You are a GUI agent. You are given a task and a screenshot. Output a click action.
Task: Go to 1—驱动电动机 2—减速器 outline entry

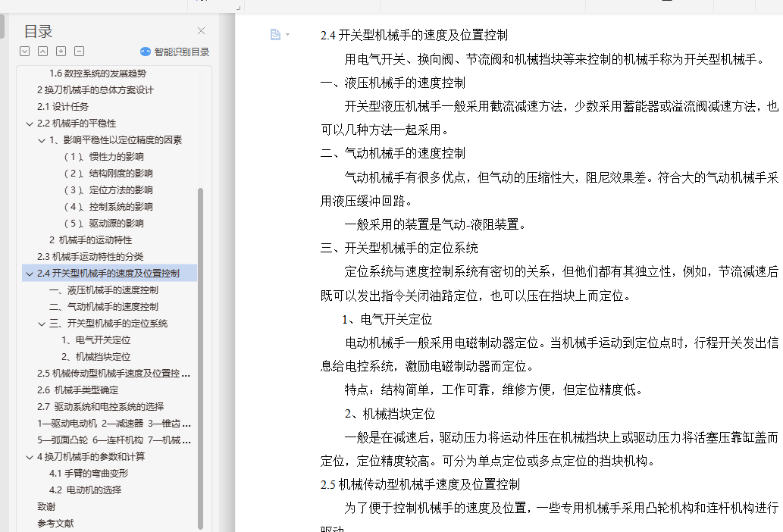pyautogui.click(x=114, y=424)
